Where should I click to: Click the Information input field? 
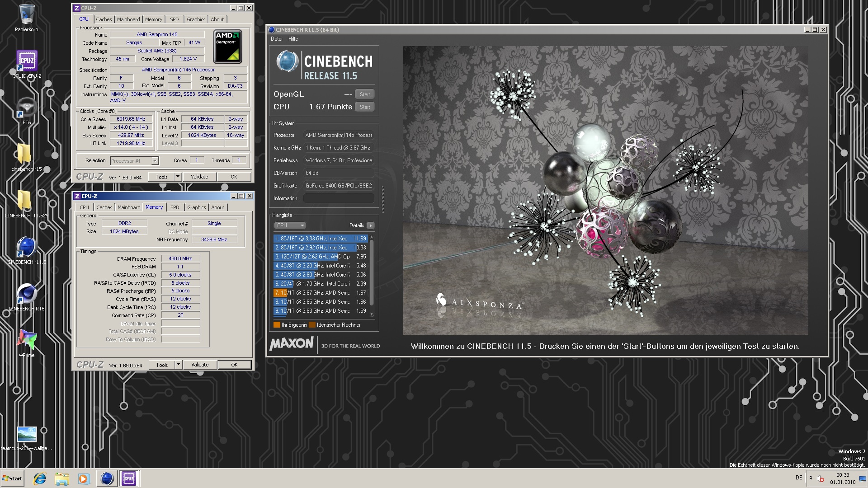pos(339,198)
